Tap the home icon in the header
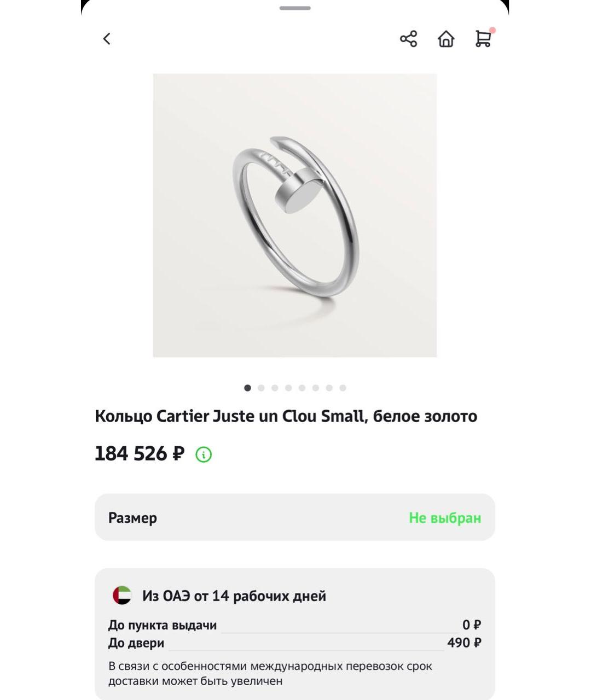The width and height of the screenshot is (591, 700). point(446,39)
